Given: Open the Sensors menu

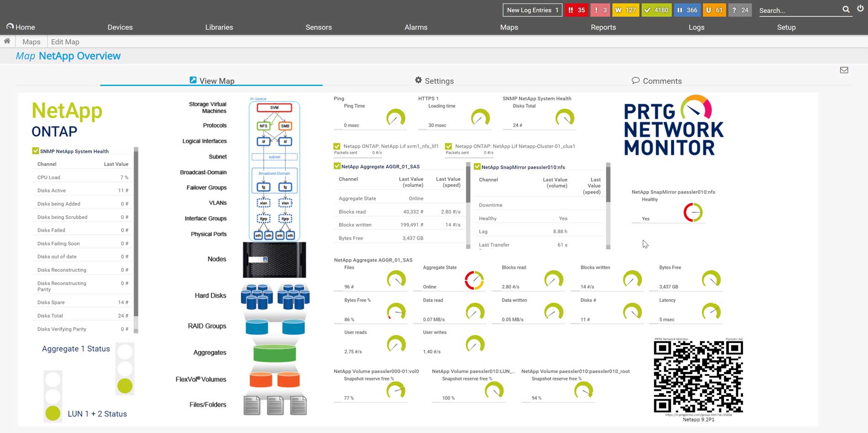Looking at the screenshot, I should point(319,27).
